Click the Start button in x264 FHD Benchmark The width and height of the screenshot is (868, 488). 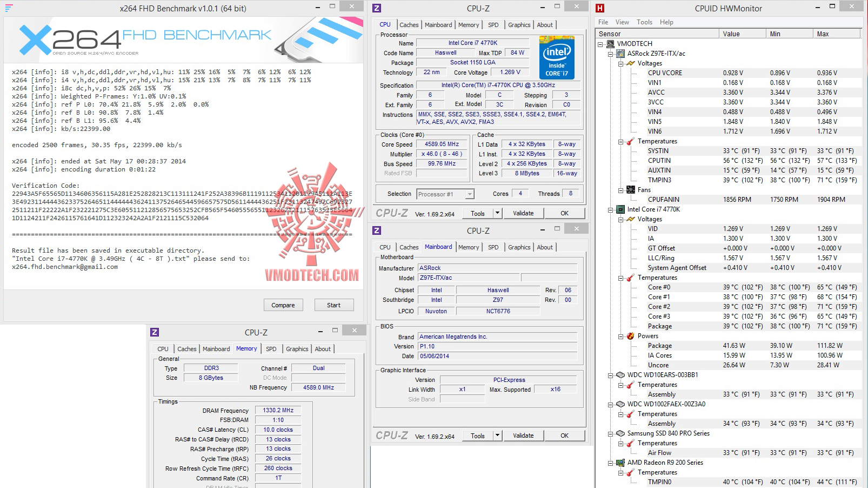pos(334,305)
